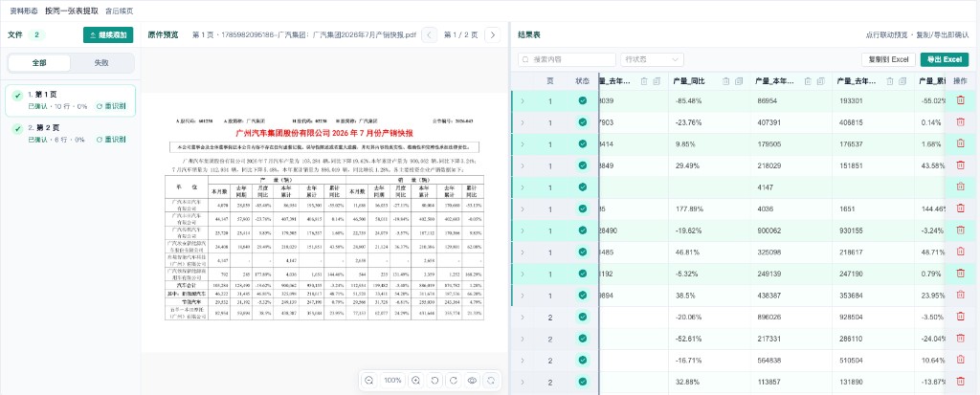Screen dimensions: 980x395
Task: Toggle confirmed status of the -20.06% row
Action: tap(583, 317)
